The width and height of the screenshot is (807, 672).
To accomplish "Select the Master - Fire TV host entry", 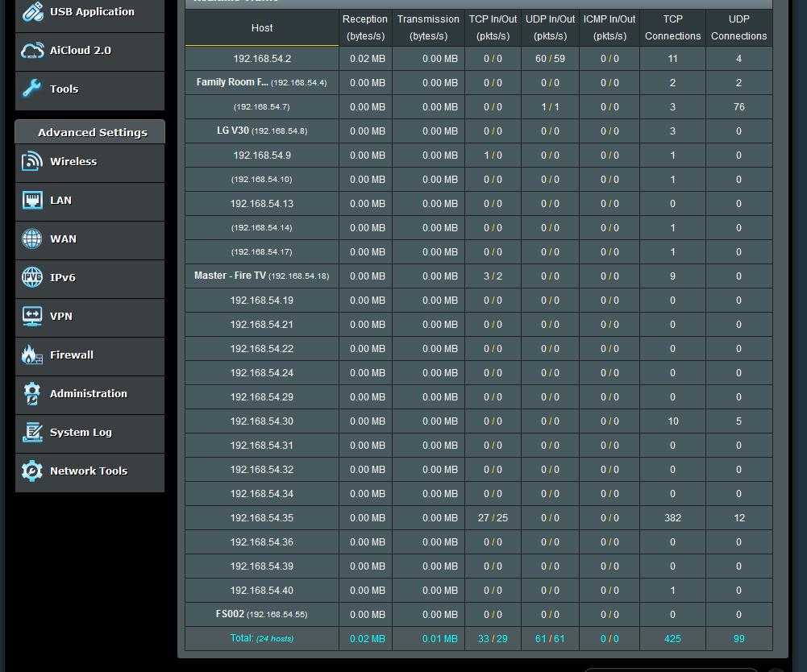I will click(262, 276).
